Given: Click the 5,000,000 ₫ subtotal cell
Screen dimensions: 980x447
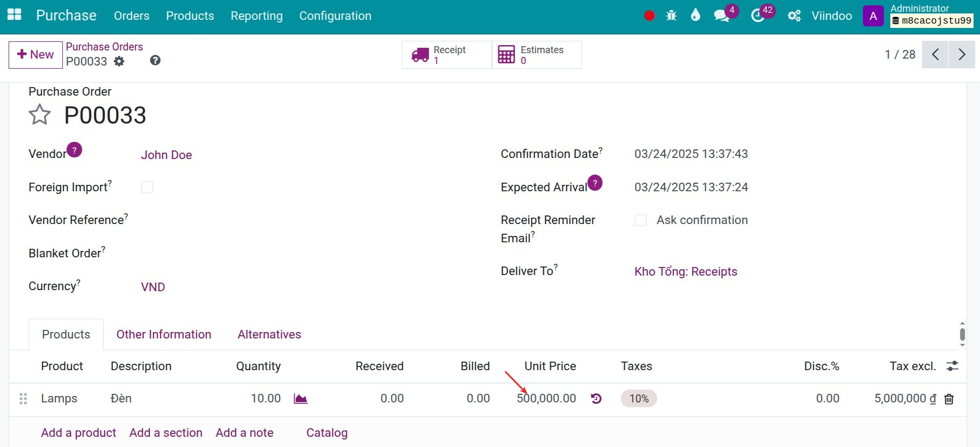Looking at the screenshot, I should coord(905,399).
